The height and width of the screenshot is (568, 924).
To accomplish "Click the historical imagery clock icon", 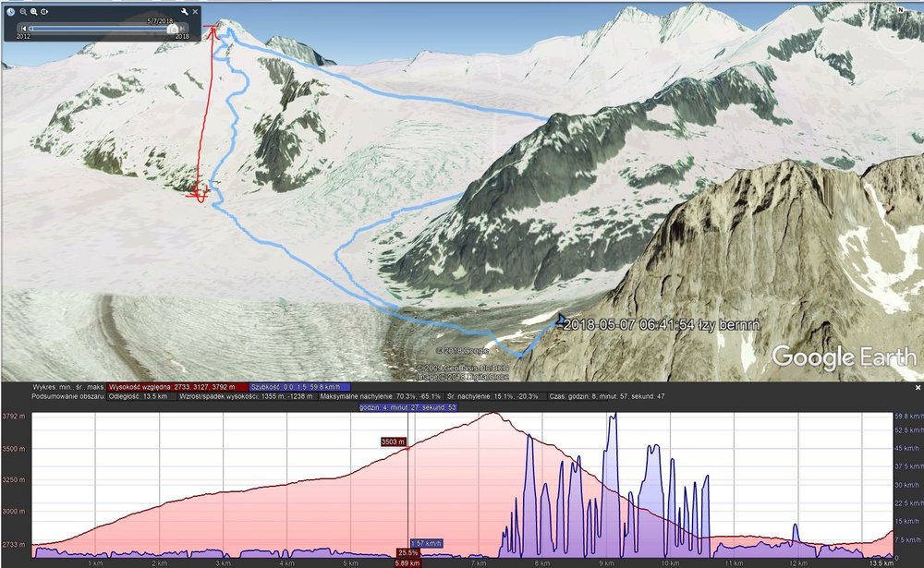I will click(x=10, y=11).
